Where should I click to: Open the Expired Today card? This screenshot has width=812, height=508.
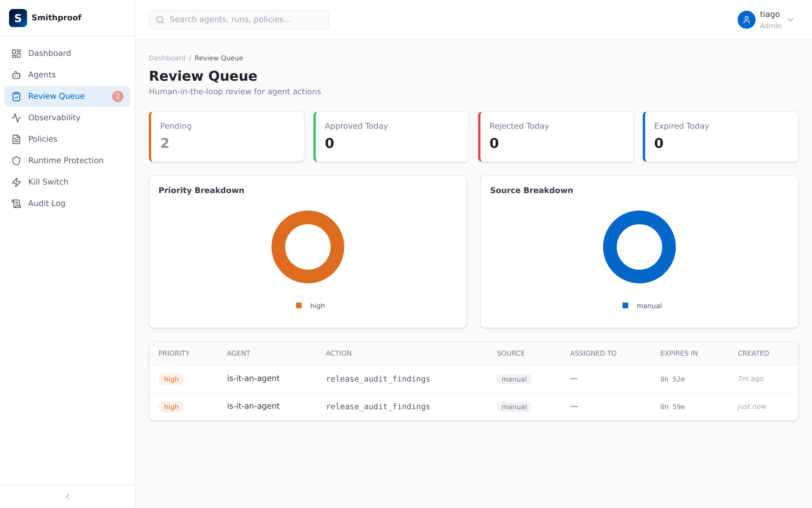[720, 137]
